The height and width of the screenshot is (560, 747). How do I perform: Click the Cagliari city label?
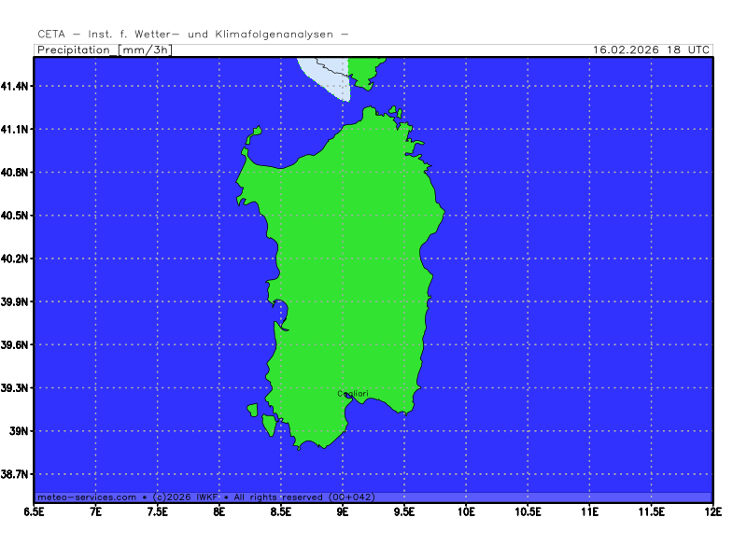pos(353,394)
